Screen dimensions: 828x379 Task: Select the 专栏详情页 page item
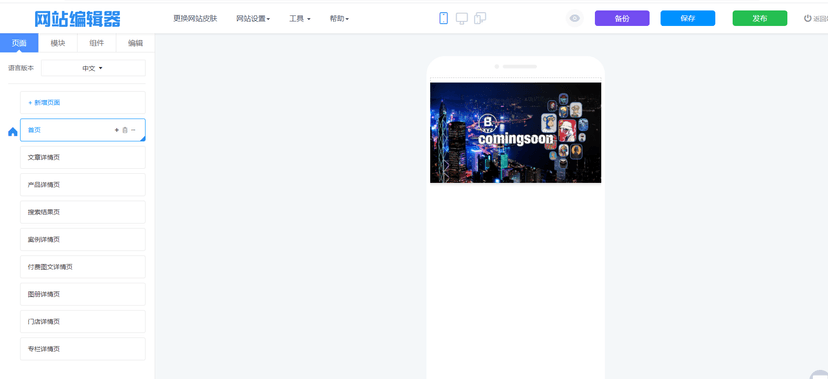click(83, 349)
